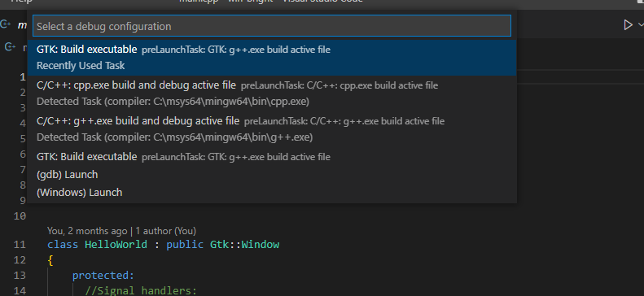Click the C++ file icon on the editor tab
This screenshot has width=644, height=296.
pyautogui.click(x=6, y=24)
